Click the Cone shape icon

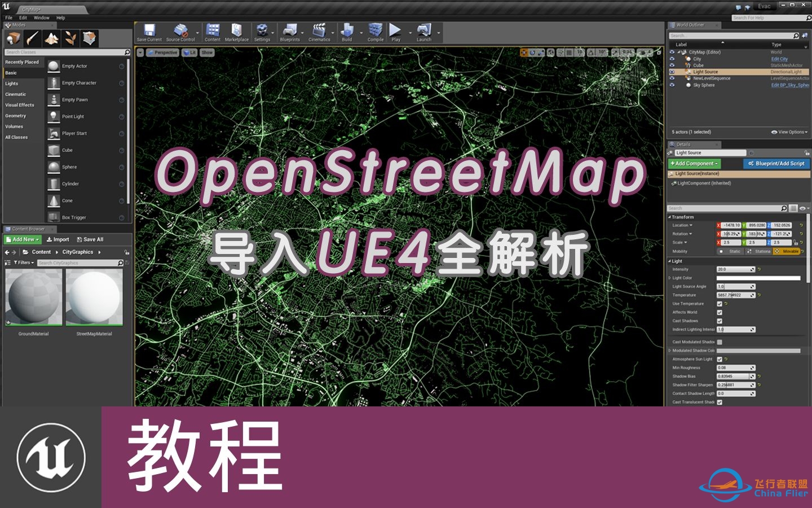[x=54, y=200]
